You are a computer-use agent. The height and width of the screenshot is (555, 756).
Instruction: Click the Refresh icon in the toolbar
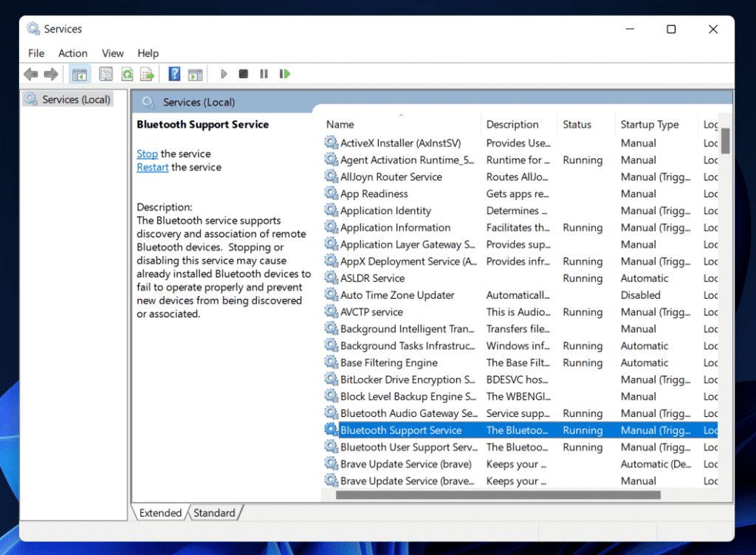click(126, 73)
